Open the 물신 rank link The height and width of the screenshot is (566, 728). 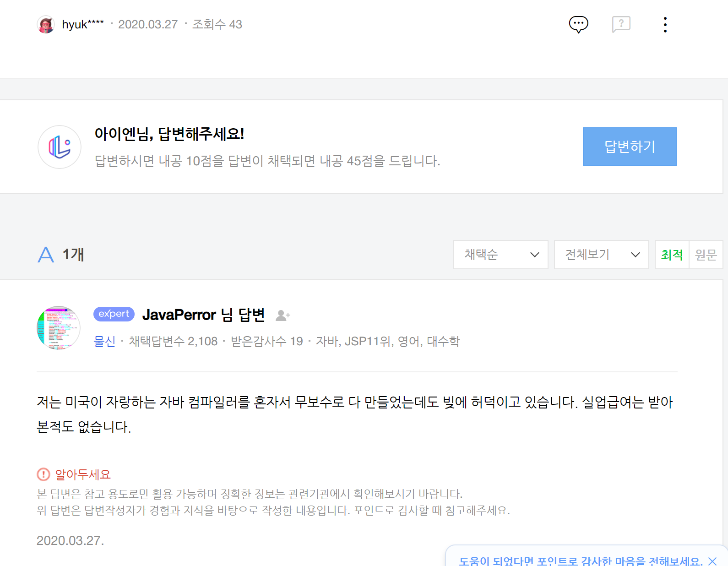tap(104, 341)
